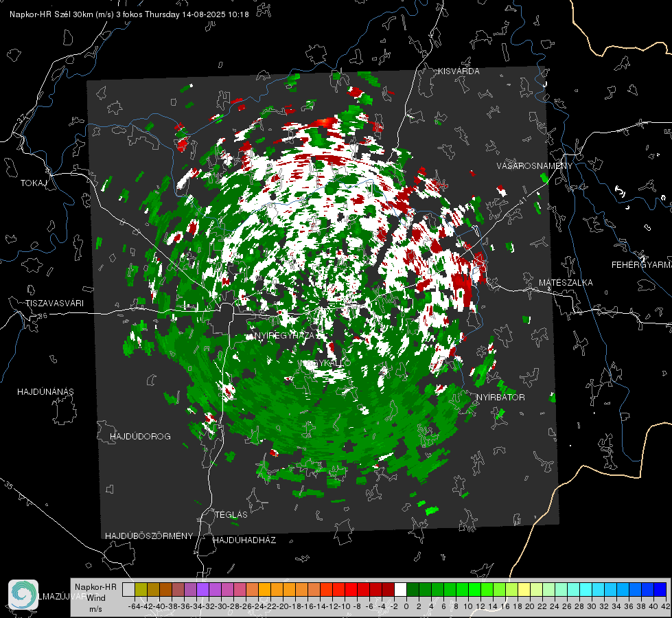672x618 pixels.
Task: Click the NAGYKÁLLÓ city label
Action: pos(327,363)
